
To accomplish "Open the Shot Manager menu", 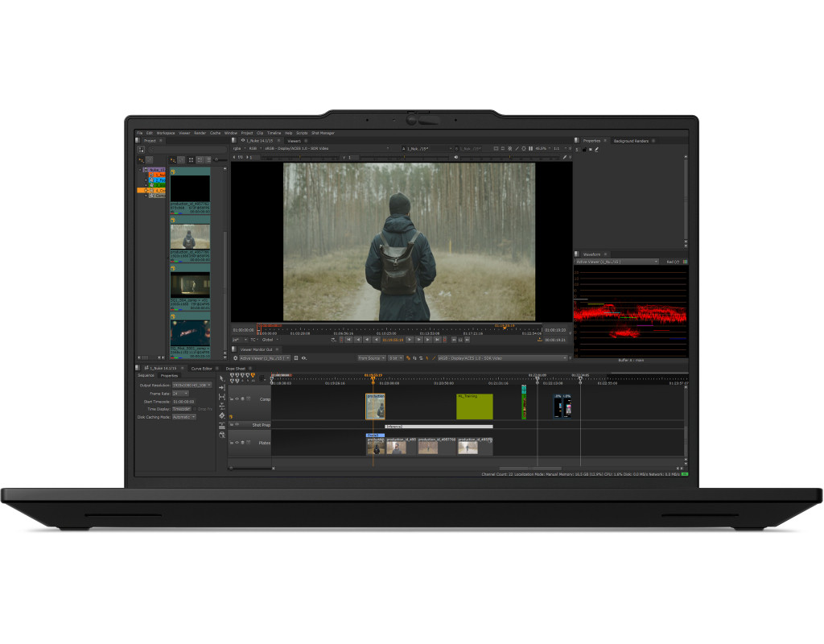I will (323, 133).
